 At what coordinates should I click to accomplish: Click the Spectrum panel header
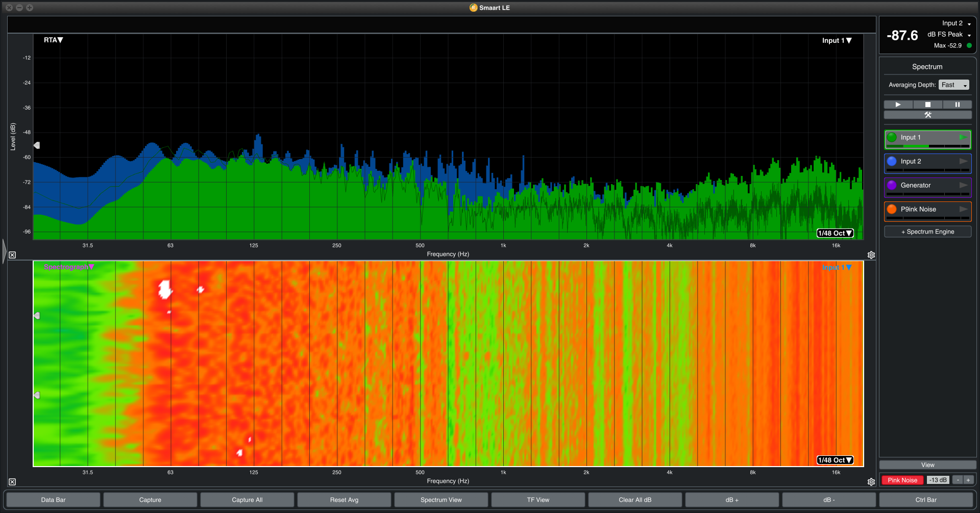click(927, 67)
